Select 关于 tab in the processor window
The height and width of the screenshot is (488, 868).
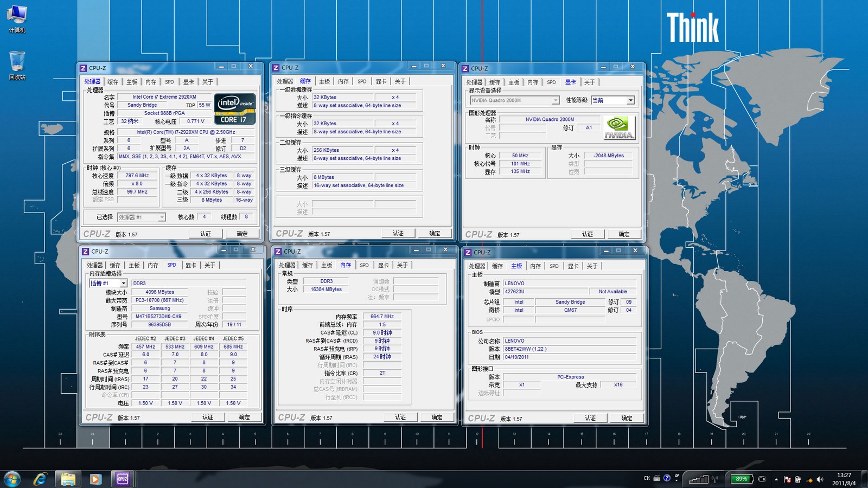(x=207, y=82)
